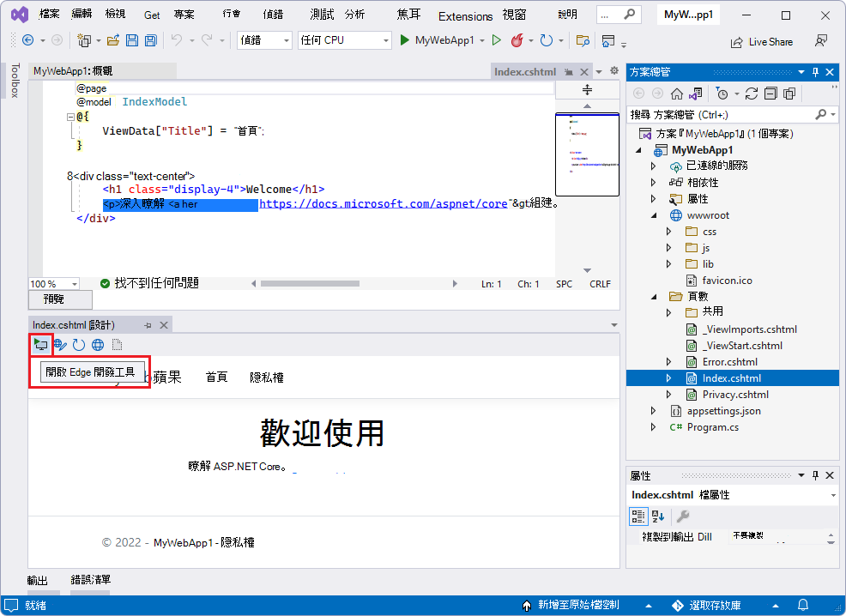Open notifications bell in the status bar
Screen dimensions: 846x616
pos(802,606)
